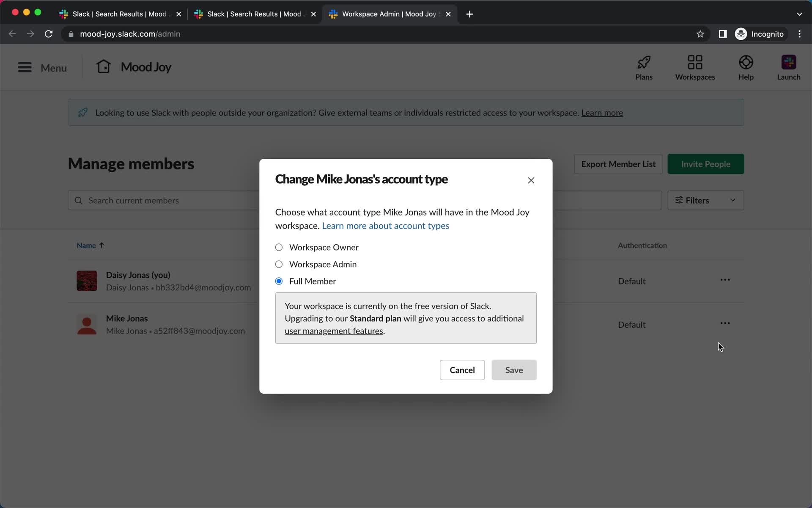Click the Help icon in navigation
This screenshot has height=508, width=812.
(746, 67)
